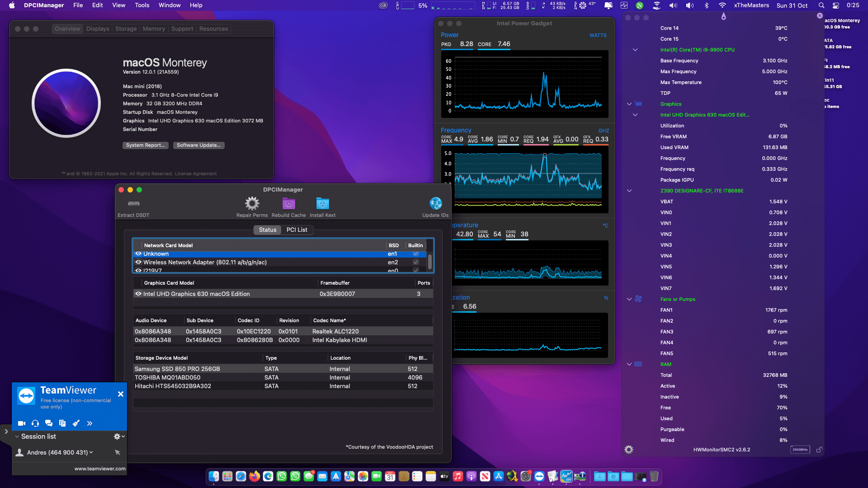Switch to Storage tab in About This Mac
Screen dimensions: 868x488
click(126, 28)
